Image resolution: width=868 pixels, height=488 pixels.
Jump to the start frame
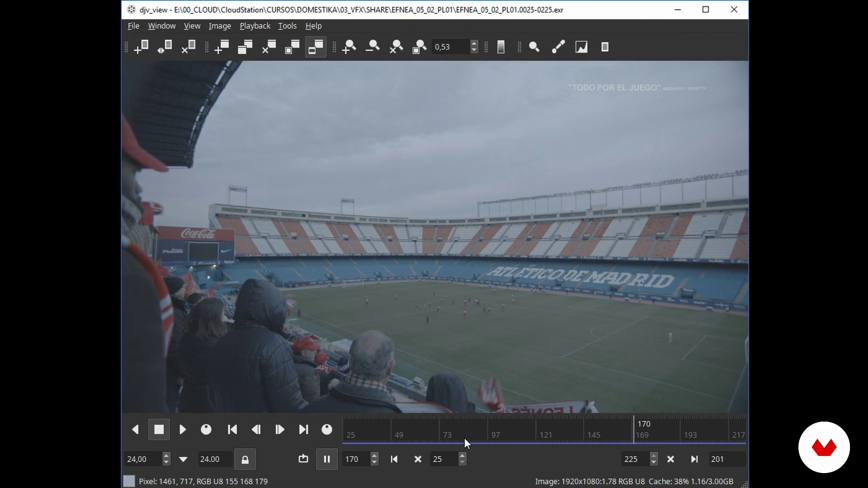232,430
